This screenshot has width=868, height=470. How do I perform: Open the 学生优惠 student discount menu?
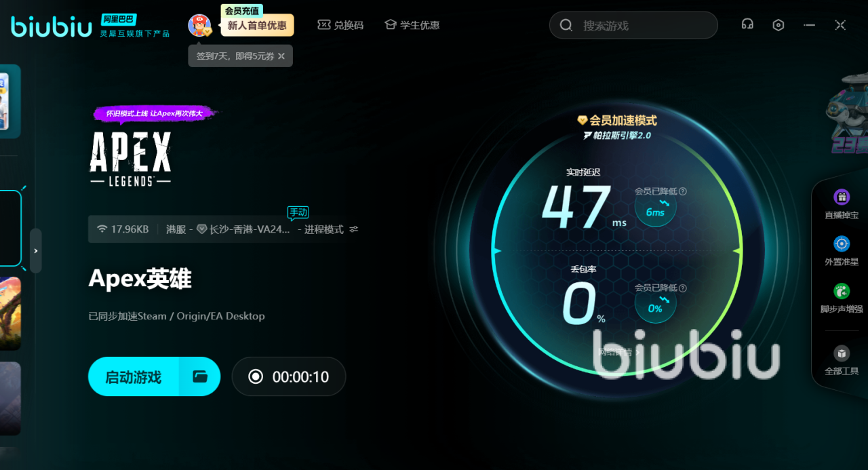(x=412, y=25)
